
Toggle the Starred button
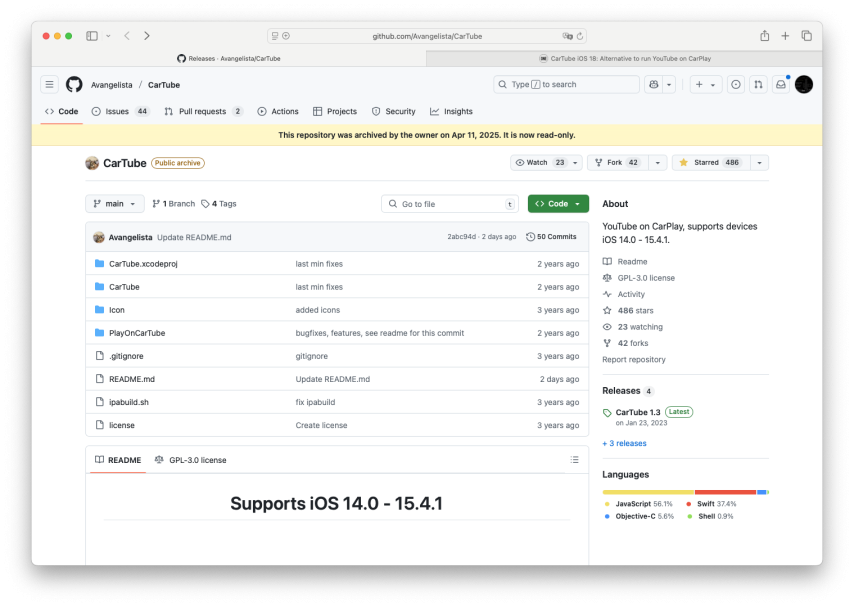(x=711, y=162)
